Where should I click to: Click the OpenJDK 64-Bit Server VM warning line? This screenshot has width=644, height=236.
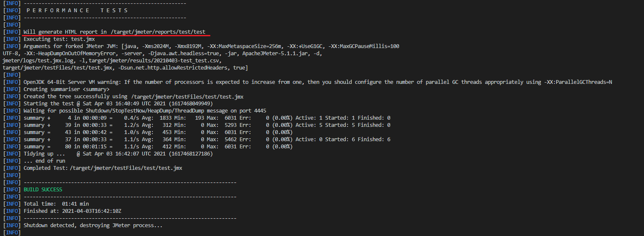tap(318, 82)
